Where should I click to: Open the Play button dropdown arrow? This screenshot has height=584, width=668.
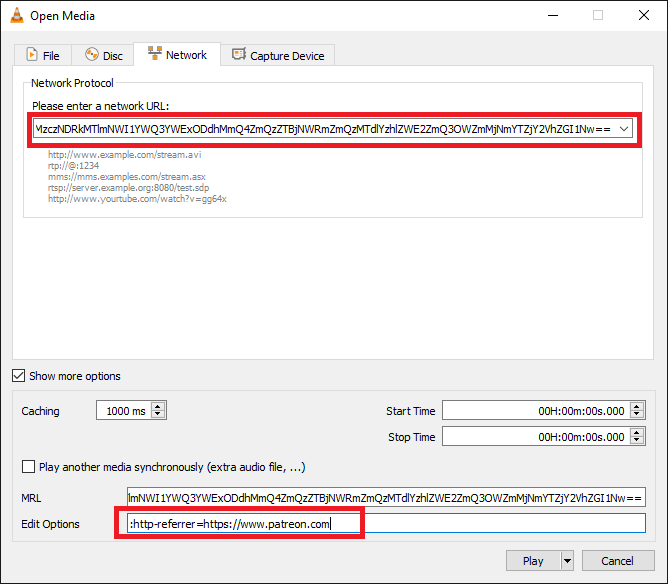(567, 561)
